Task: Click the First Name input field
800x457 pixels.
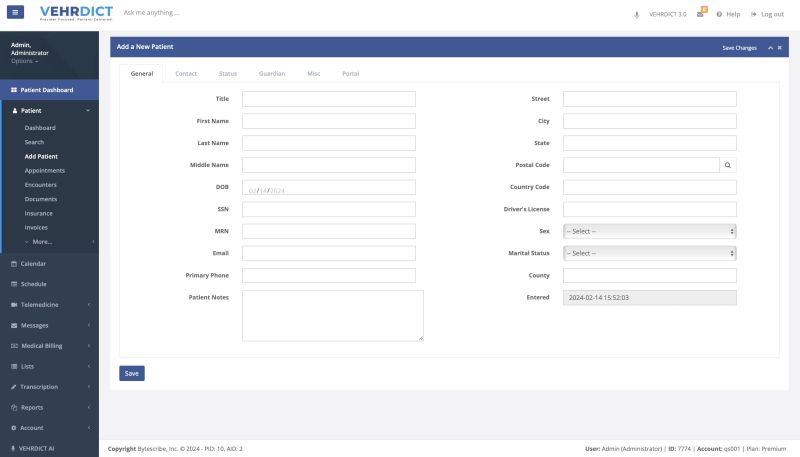Action: 328,121
